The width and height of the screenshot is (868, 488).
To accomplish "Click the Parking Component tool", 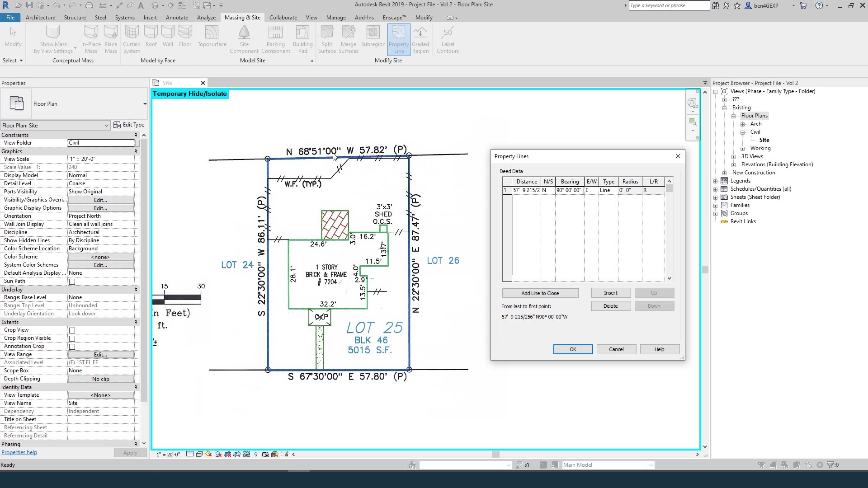I will pos(276,39).
